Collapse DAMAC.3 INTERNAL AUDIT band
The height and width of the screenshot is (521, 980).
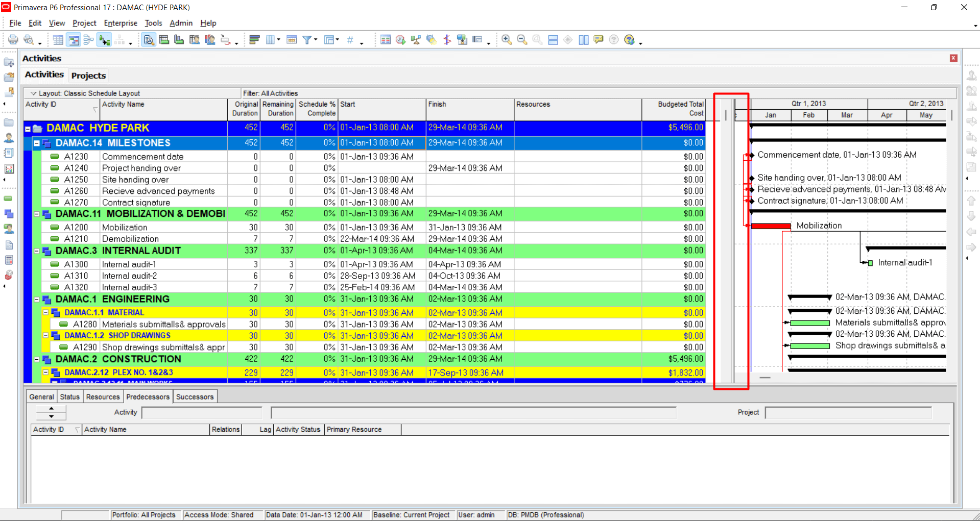[37, 251]
